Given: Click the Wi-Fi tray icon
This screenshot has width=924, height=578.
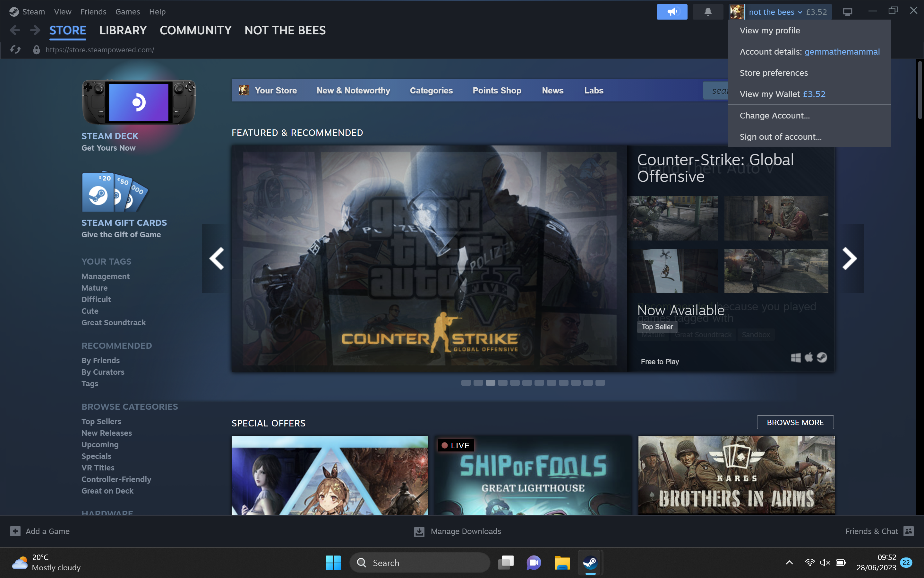Looking at the screenshot, I should coord(809,563).
